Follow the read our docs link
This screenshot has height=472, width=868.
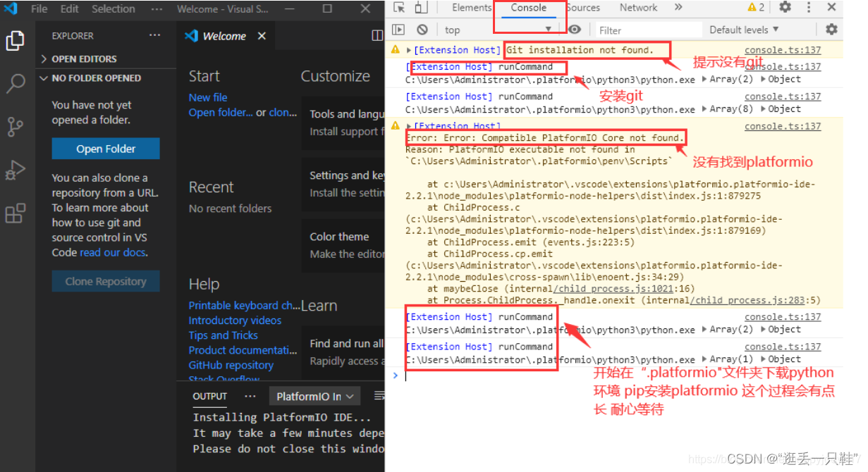coord(114,252)
